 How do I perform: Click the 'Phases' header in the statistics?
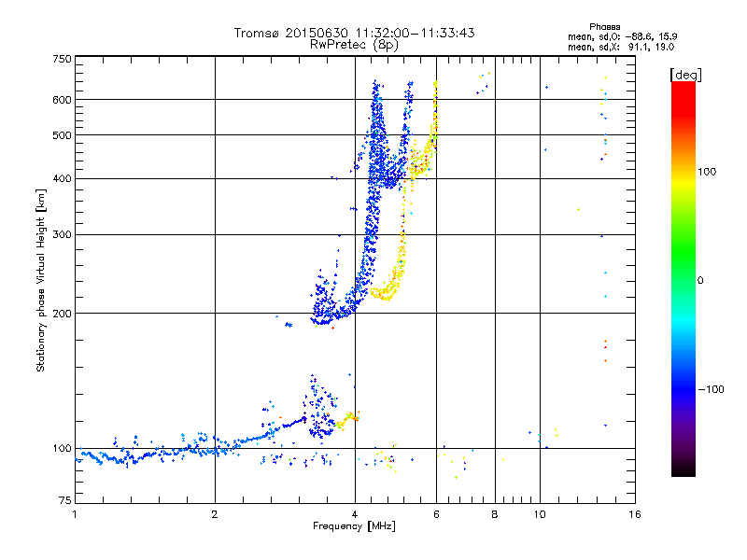point(604,27)
